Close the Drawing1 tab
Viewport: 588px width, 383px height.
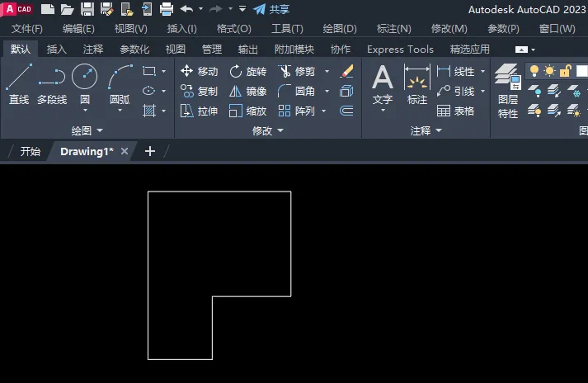coord(125,151)
